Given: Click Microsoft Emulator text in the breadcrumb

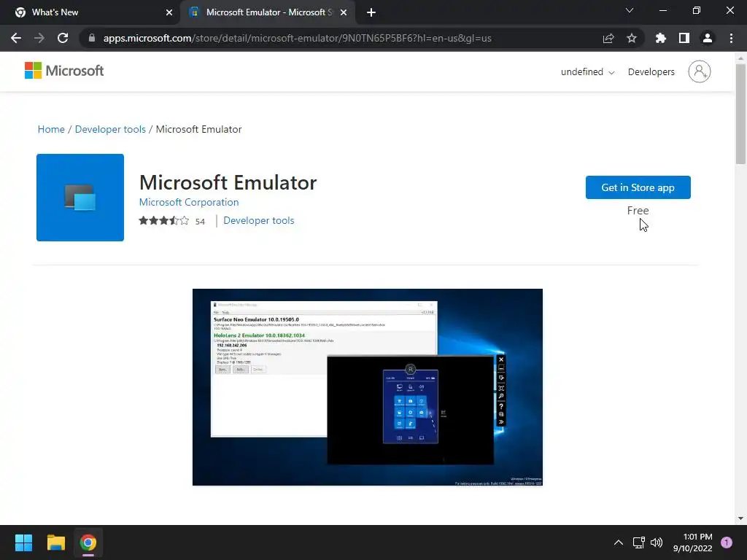Looking at the screenshot, I should [198, 130].
